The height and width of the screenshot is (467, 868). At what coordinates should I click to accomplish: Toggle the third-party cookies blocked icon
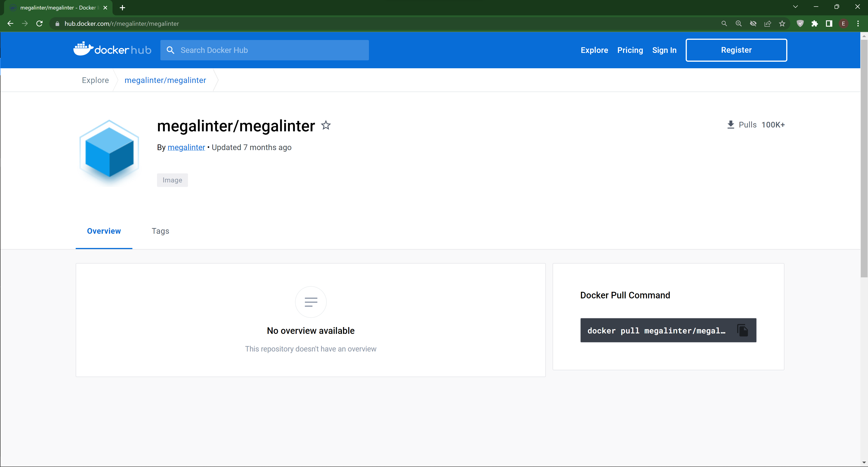pos(753,23)
